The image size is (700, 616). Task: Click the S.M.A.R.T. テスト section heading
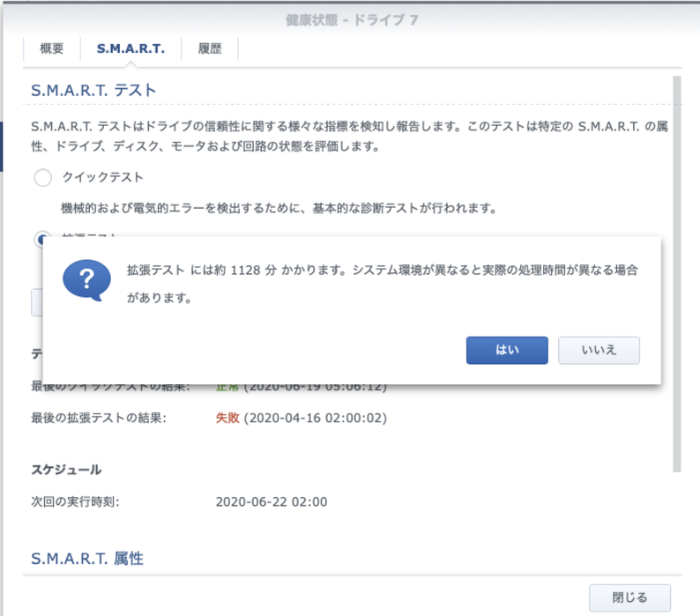pos(93,90)
